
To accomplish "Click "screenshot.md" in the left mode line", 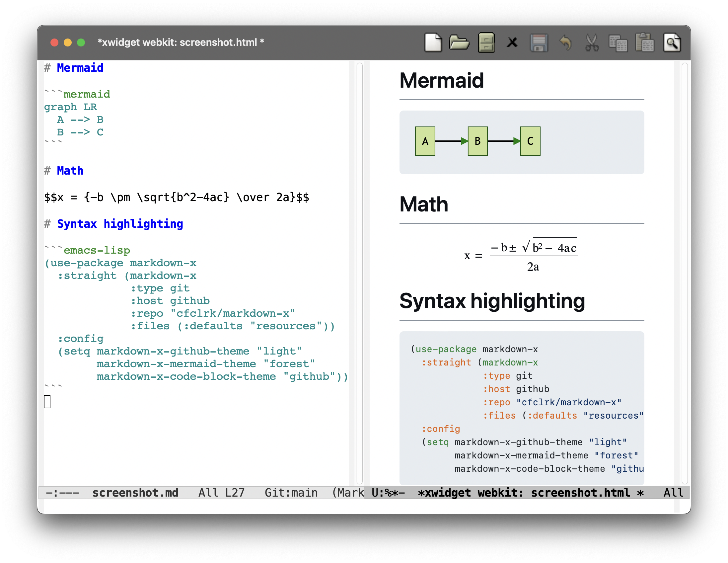I will coord(135,493).
